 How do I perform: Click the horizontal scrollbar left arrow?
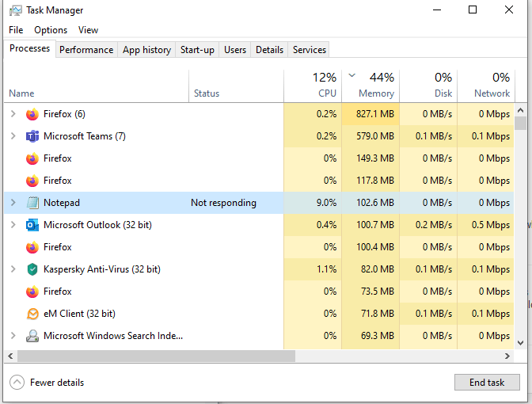(x=10, y=356)
